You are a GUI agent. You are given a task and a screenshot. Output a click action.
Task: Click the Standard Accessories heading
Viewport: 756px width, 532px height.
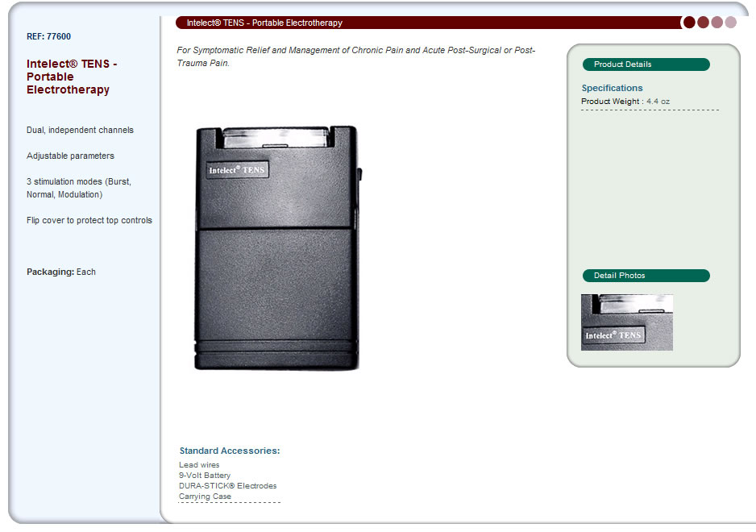230,451
